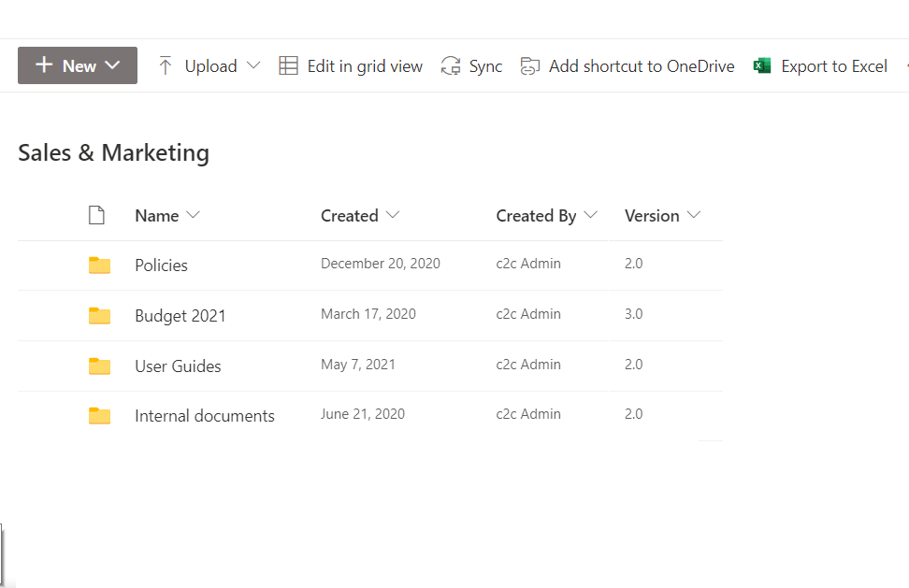Click the Add shortcut to OneDrive icon
The width and height of the screenshot is (909, 588).
[x=529, y=65]
